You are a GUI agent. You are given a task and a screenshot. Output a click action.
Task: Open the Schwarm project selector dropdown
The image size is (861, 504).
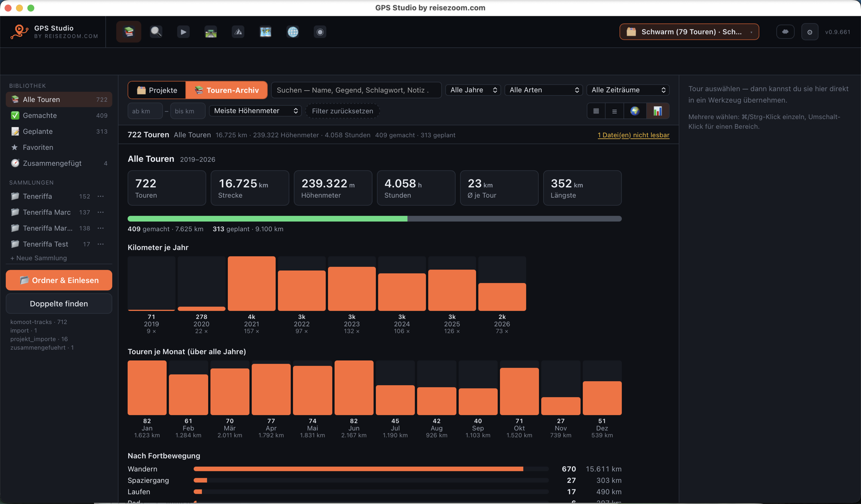(x=689, y=32)
